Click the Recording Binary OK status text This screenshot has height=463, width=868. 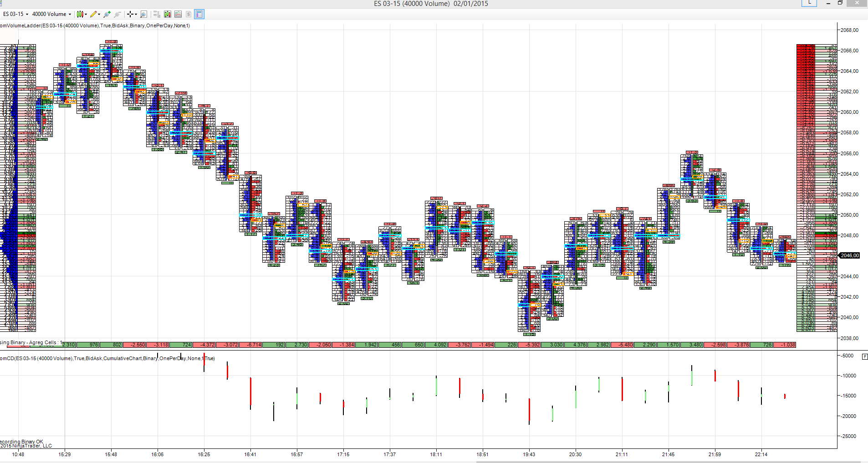click(x=21, y=442)
